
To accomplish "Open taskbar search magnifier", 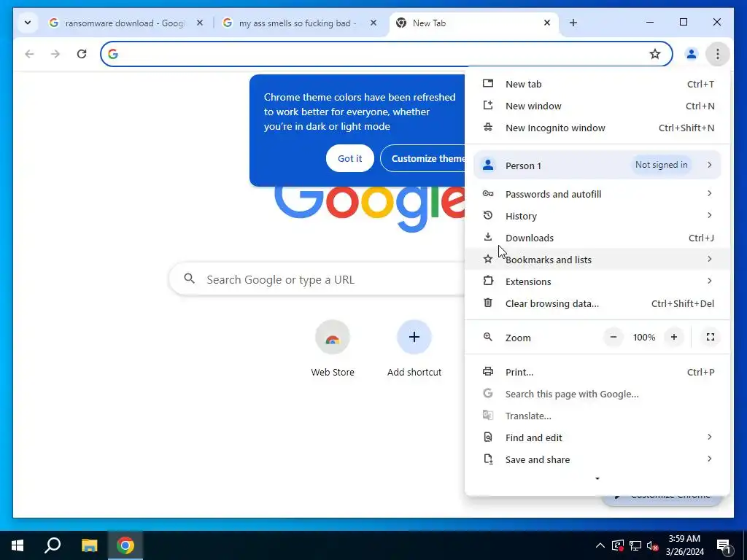I will click(53, 545).
